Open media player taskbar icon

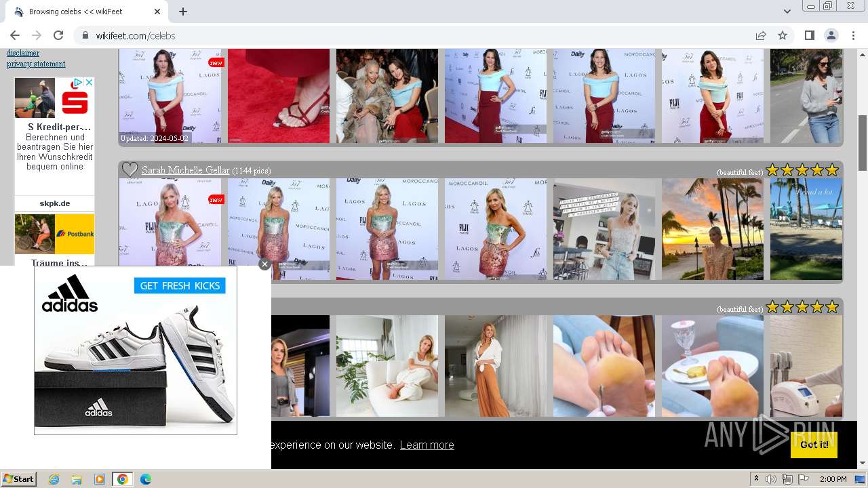click(100, 479)
